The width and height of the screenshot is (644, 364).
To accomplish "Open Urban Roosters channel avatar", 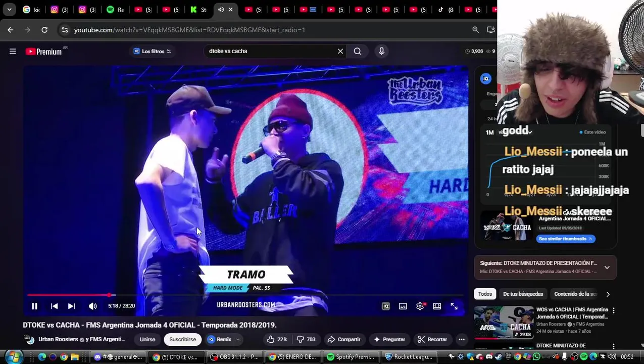I will (x=30, y=339).
